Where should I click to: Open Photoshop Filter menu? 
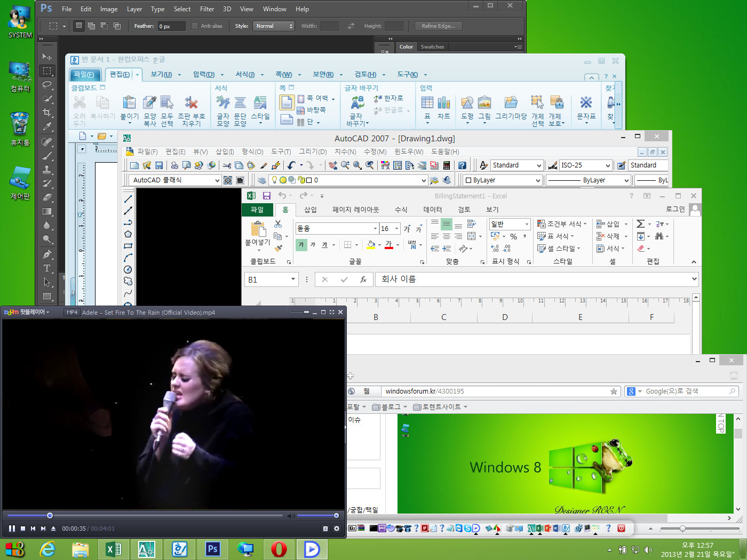(x=207, y=9)
